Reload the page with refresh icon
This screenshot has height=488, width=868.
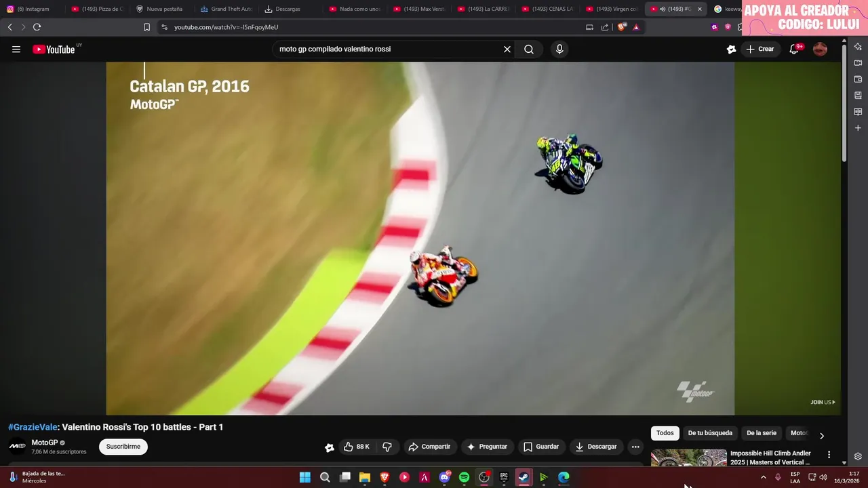pyautogui.click(x=37, y=27)
